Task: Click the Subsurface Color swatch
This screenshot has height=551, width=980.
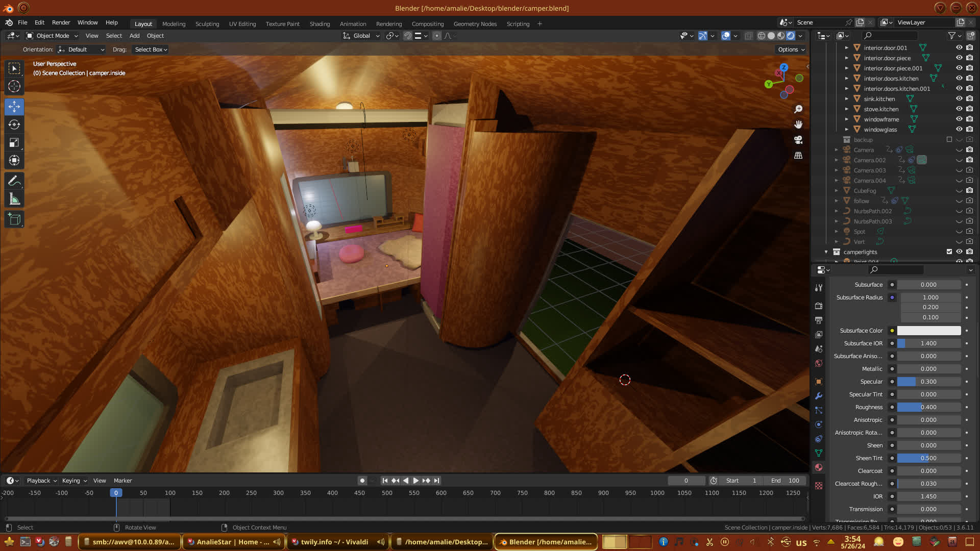Action: 928,331
